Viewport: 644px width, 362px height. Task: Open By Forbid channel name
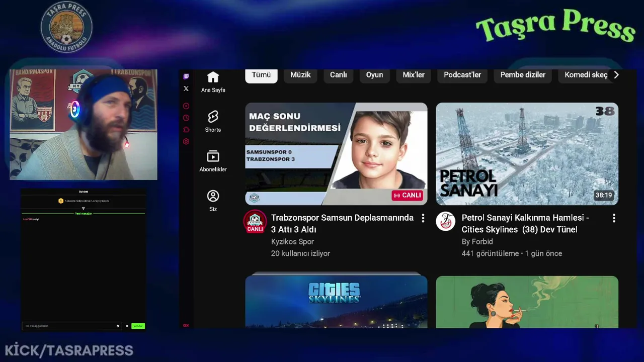[477, 242]
